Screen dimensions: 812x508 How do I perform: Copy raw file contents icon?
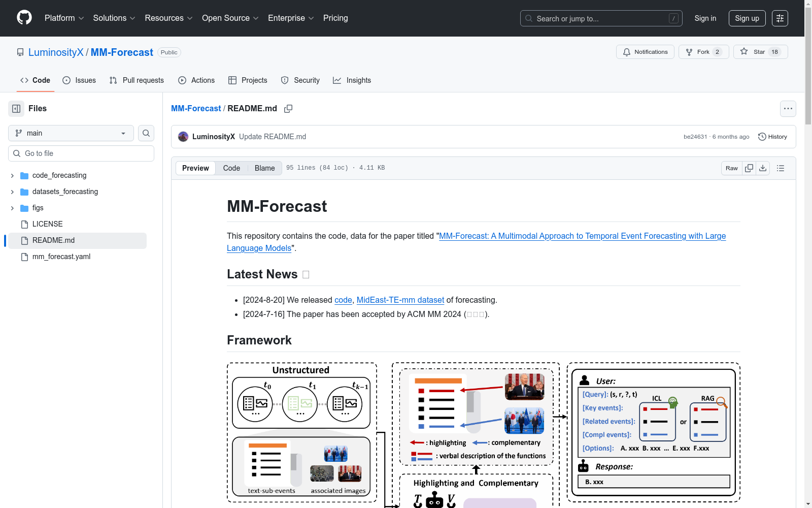(749, 168)
